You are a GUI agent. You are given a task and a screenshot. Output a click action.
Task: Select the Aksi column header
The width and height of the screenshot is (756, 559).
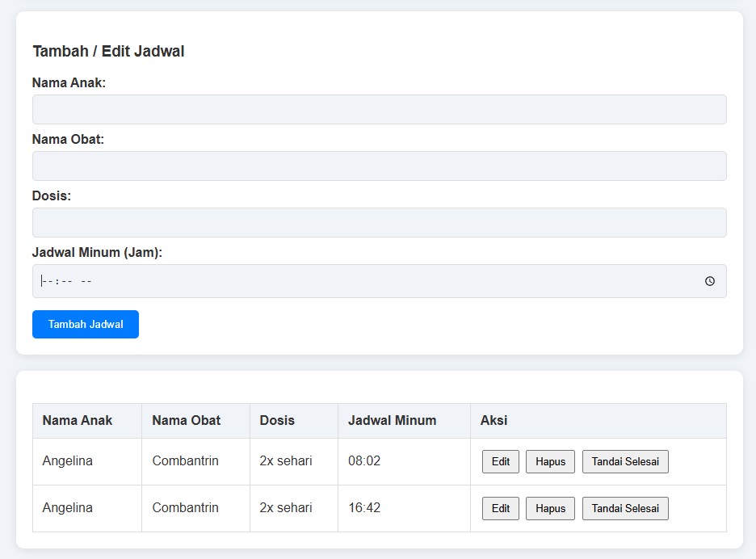[598, 421]
